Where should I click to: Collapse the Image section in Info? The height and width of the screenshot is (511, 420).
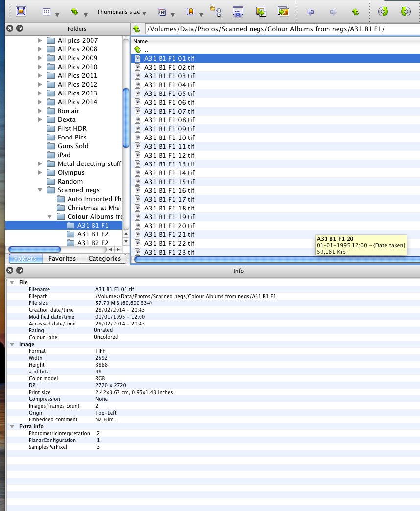(x=12, y=344)
